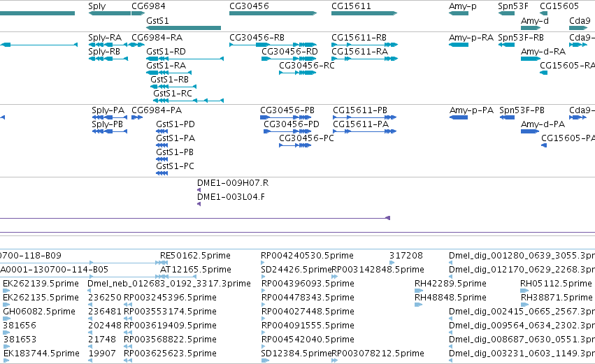Click the DME1-003L04.F feature
Screen dimensions: 595x364
[x=199, y=205]
